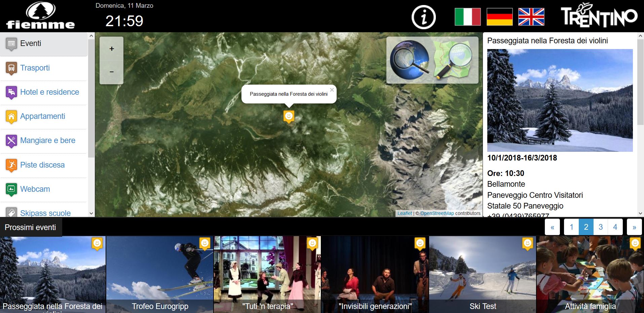Open the Ski Test event thumbnail

coord(483,275)
